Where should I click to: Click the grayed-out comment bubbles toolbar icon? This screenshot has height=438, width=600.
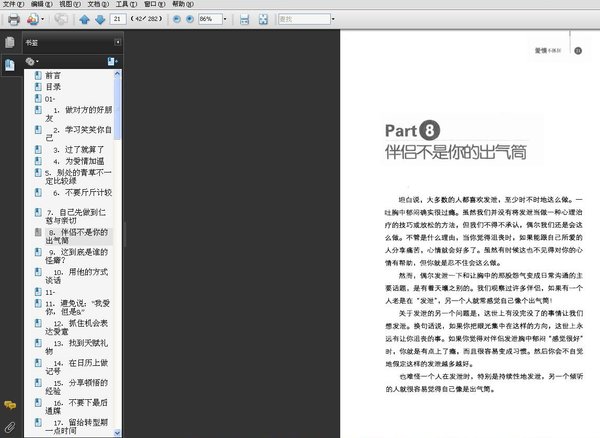[x=61, y=19]
